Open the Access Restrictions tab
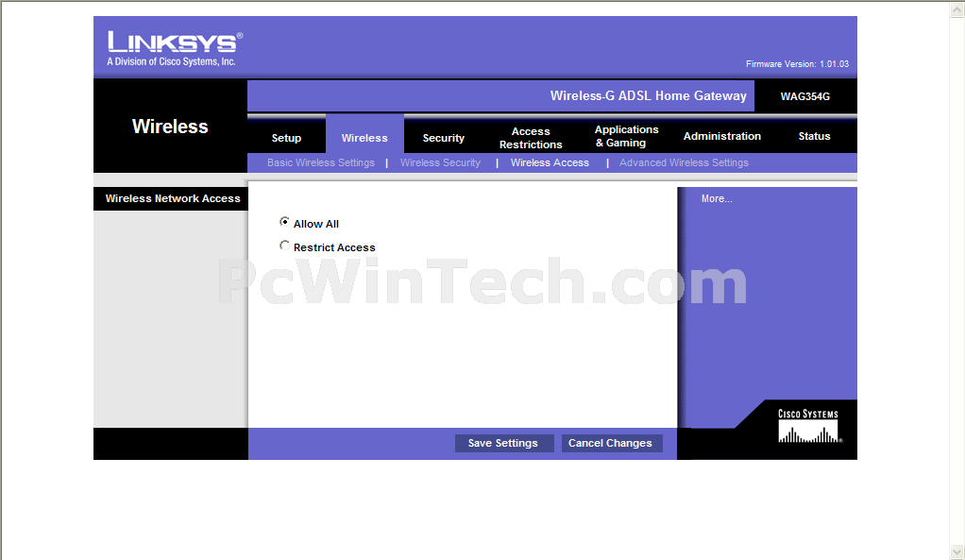This screenshot has width=965, height=560. tap(531, 138)
